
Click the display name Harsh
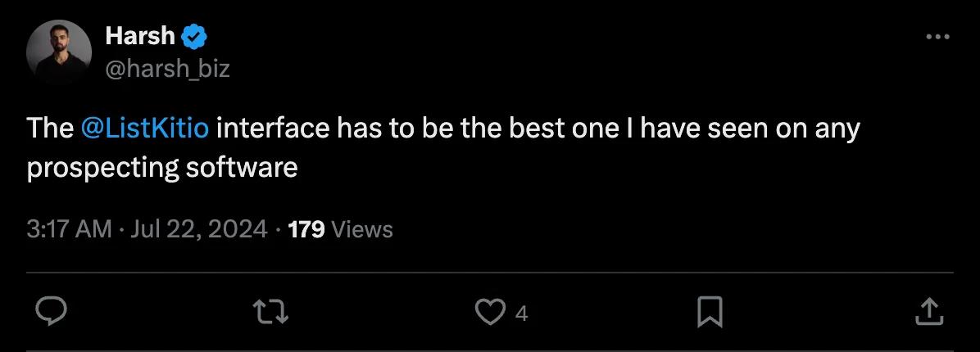click(140, 36)
